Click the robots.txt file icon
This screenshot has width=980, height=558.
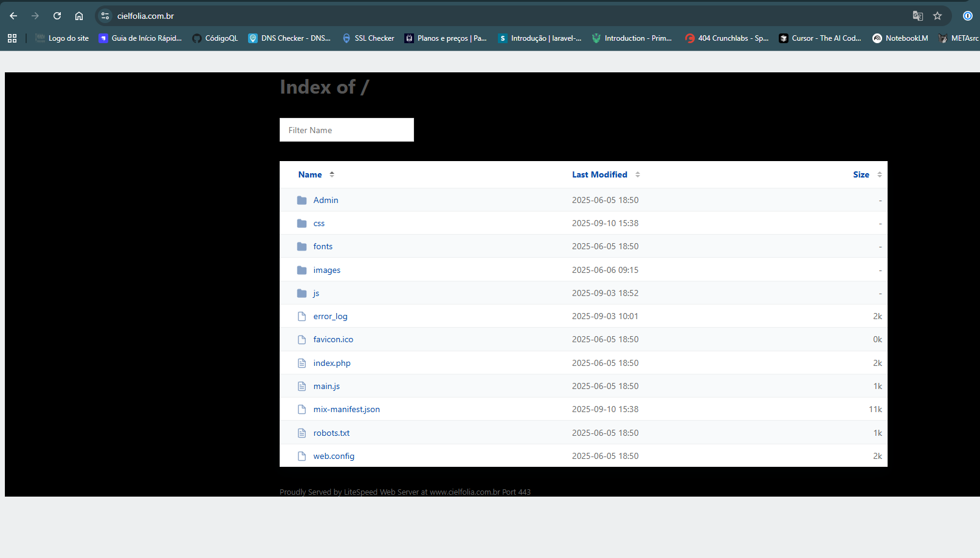coord(302,433)
